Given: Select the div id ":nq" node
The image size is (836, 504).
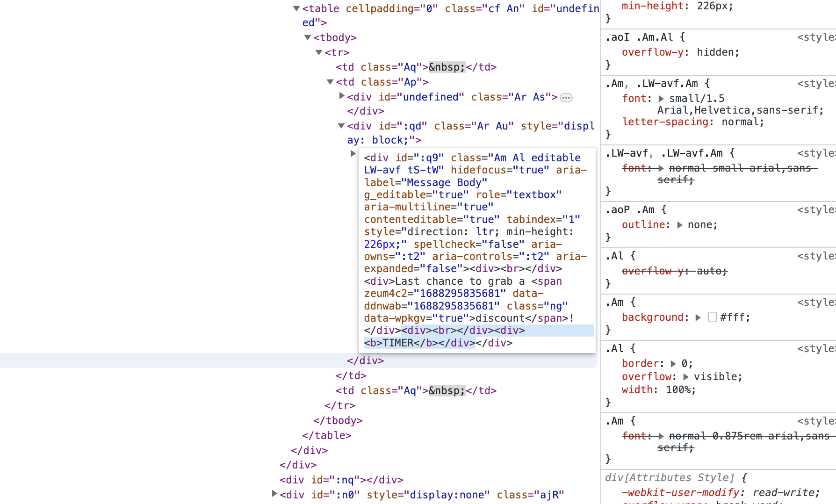Looking at the screenshot, I should point(341,480).
